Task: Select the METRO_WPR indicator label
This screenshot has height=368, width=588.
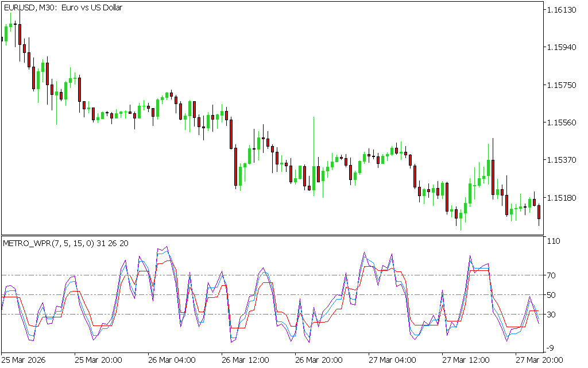Action: tap(66, 243)
